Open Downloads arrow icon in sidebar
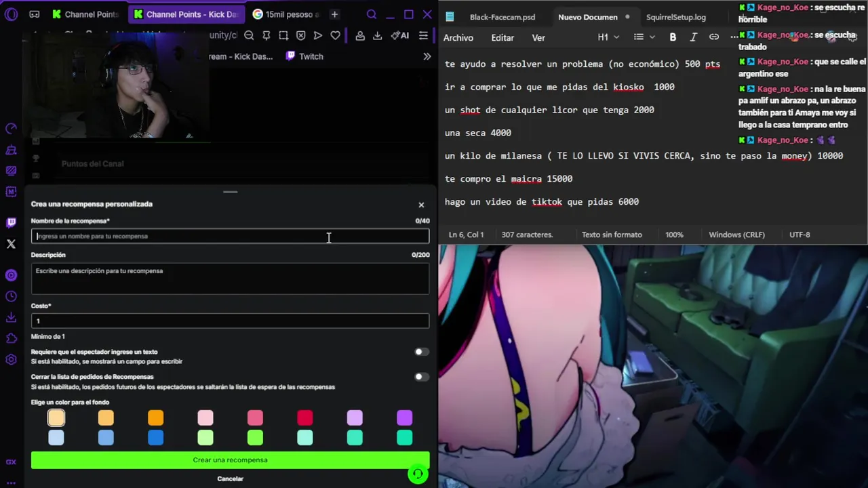 click(11, 317)
